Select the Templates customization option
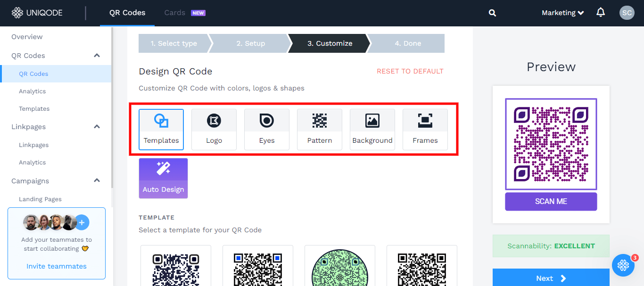 [161, 129]
